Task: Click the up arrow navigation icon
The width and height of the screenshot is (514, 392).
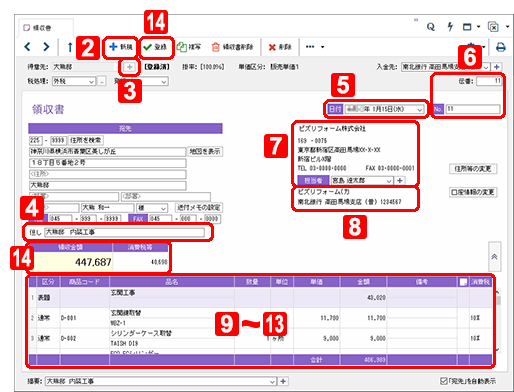Action: [70, 47]
